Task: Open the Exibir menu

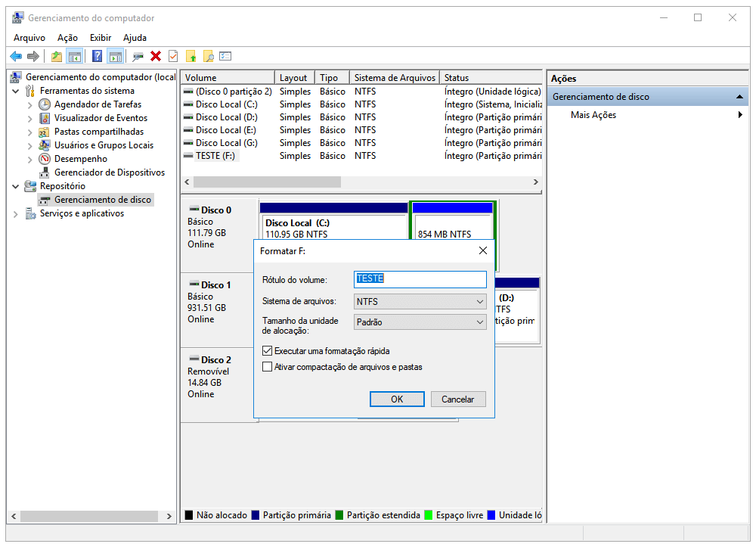Action: tap(100, 37)
